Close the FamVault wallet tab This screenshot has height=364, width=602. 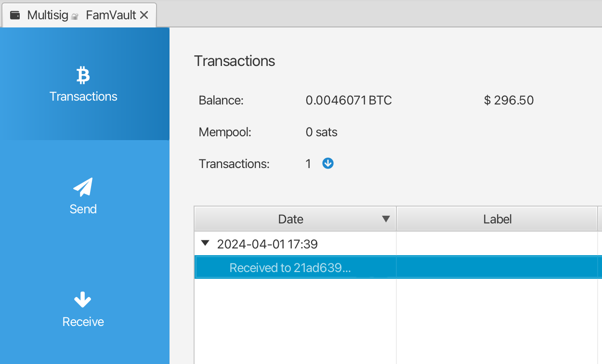click(144, 15)
